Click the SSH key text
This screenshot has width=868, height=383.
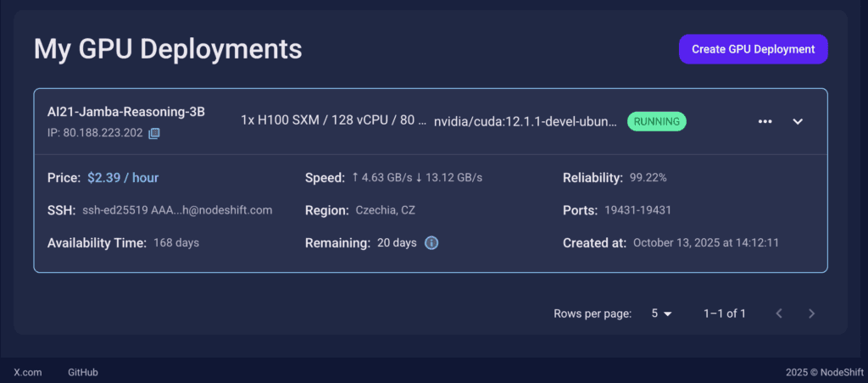[177, 210]
